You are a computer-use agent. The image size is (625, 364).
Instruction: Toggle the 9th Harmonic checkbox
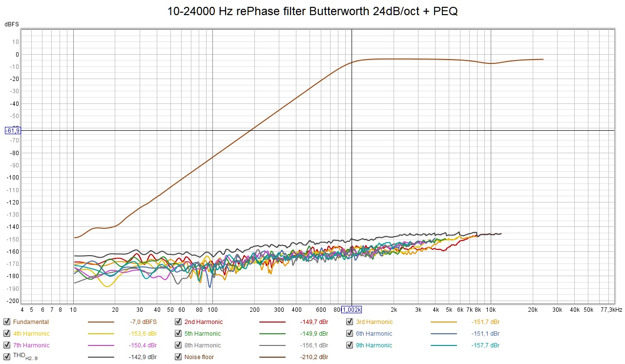click(350, 345)
